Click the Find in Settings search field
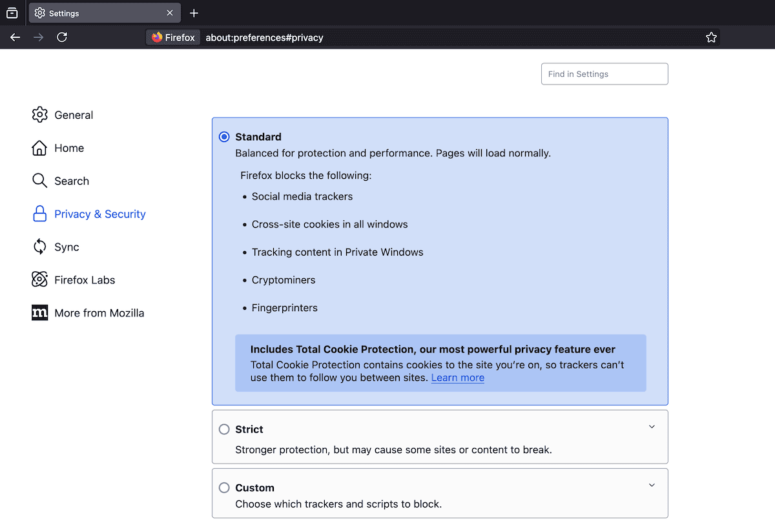Viewport: 775px width, 532px height. point(604,74)
